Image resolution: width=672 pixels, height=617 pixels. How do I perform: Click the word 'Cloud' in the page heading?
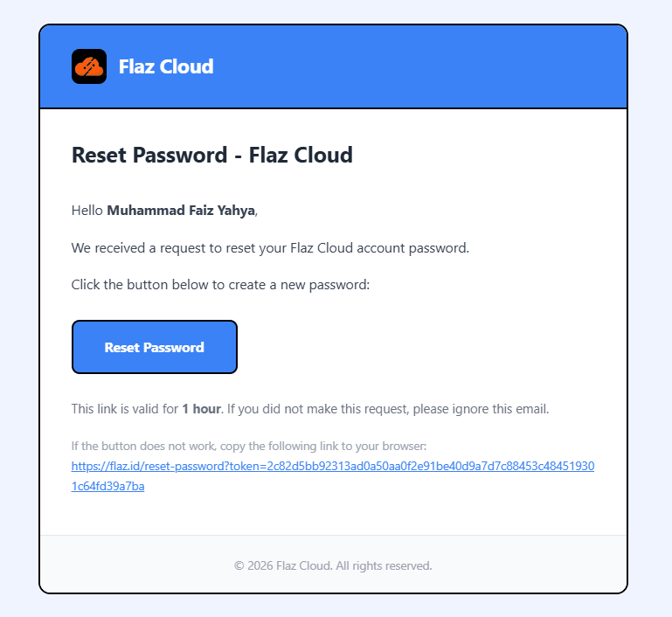tap(323, 155)
